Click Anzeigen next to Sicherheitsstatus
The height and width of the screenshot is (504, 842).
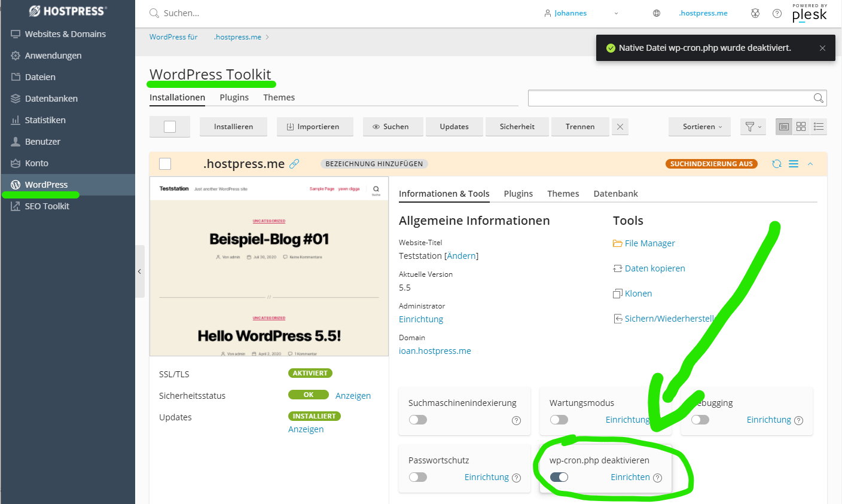353,396
